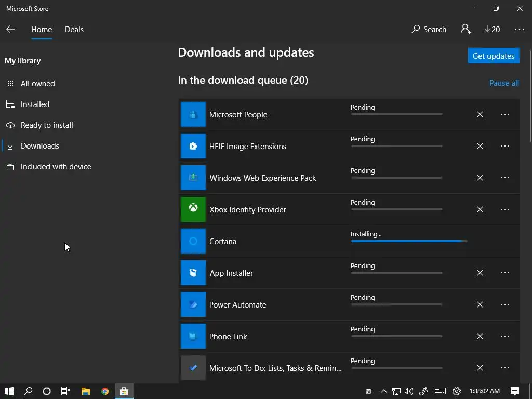Click the Power Automate app name
532x399 pixels.
[x=237, y=304]
